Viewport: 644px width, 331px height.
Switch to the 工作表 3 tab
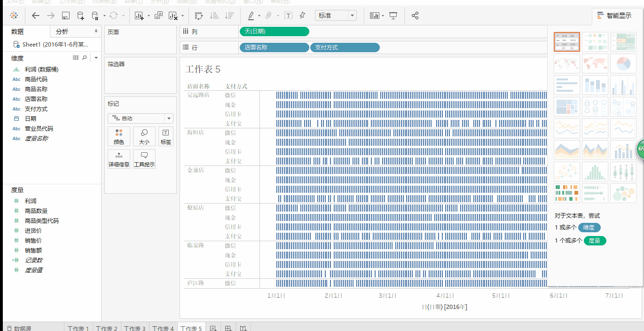(x=135, y=328)
